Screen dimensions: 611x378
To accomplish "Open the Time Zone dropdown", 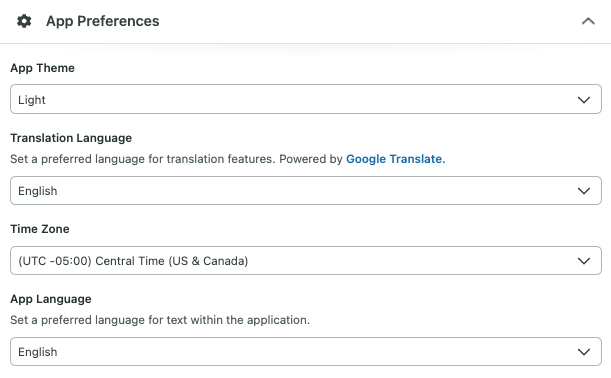I will [306, 260].
